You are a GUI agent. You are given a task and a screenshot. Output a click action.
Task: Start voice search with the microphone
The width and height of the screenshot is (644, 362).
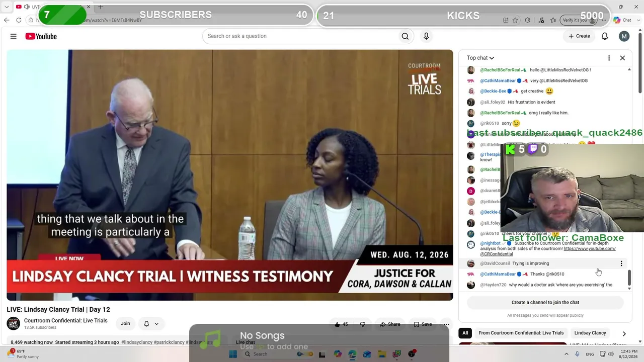pos(426,36)
